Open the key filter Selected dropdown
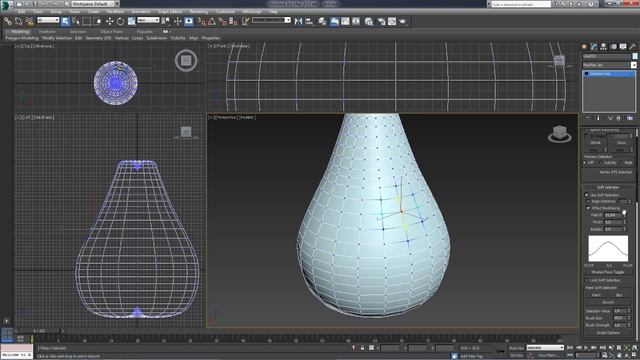Viewport: 640px width, 360px height. pos(545,348)
